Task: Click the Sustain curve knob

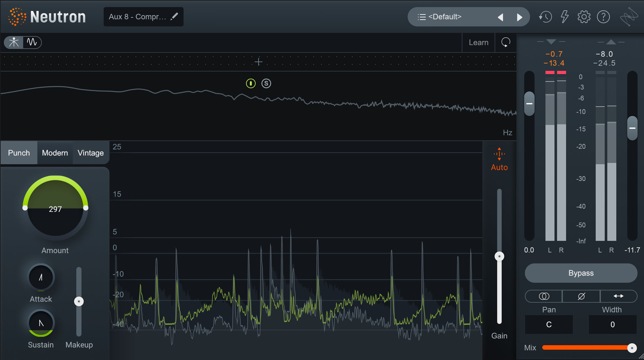Action: 41,323
